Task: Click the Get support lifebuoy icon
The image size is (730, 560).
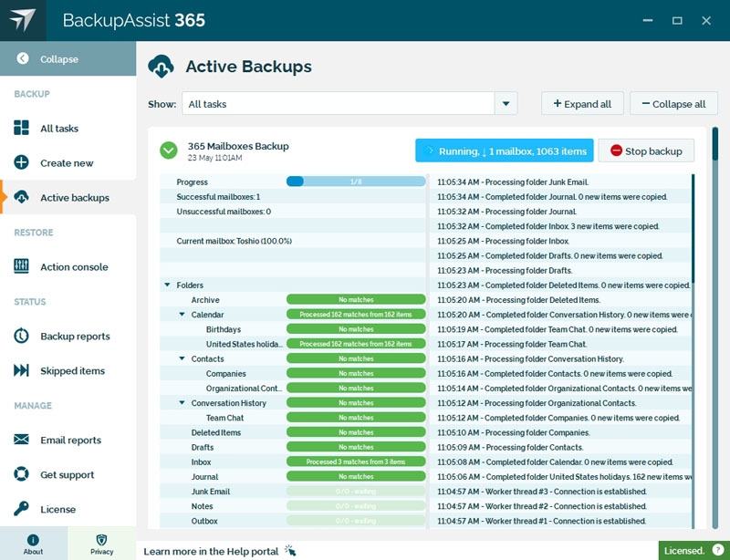Action: 21,474
